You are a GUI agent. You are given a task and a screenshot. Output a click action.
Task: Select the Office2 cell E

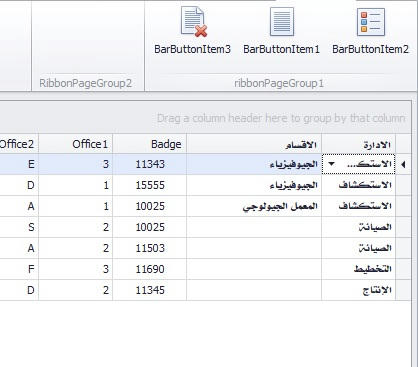click(19, 164)
